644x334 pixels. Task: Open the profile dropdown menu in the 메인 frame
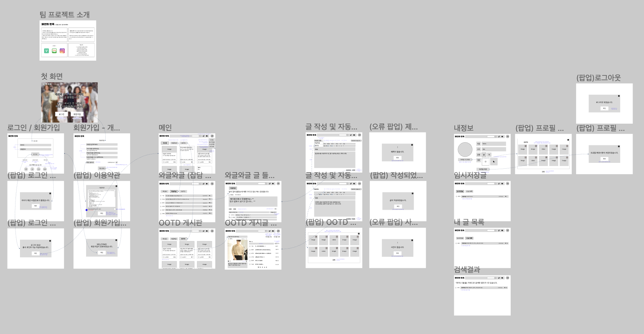212,136
